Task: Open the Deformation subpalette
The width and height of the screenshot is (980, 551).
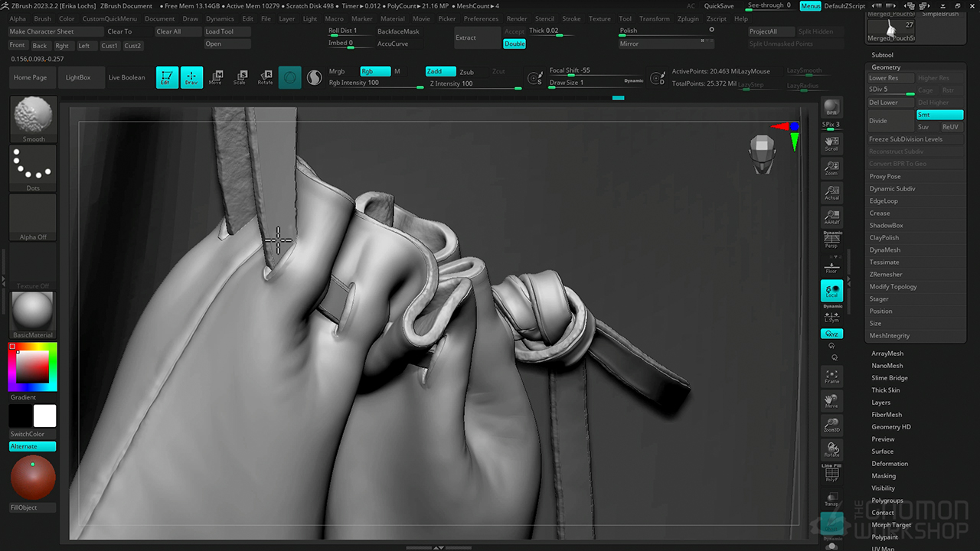Action: [889, 464]
